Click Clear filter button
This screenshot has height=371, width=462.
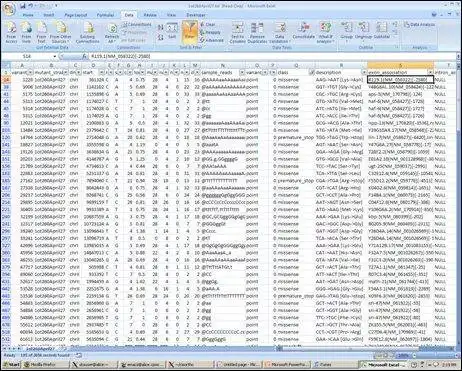(x=208, y=24)
